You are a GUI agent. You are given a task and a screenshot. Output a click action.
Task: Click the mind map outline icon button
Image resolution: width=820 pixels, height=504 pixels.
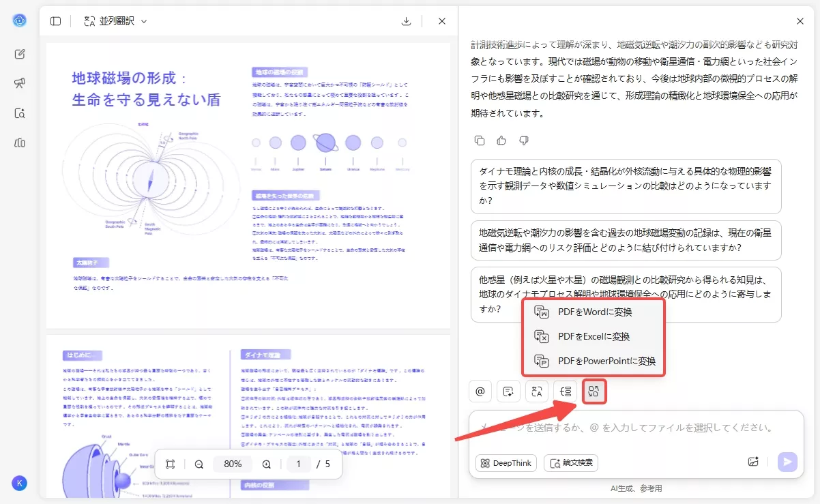pyautogui.click(x=565, y=391)
